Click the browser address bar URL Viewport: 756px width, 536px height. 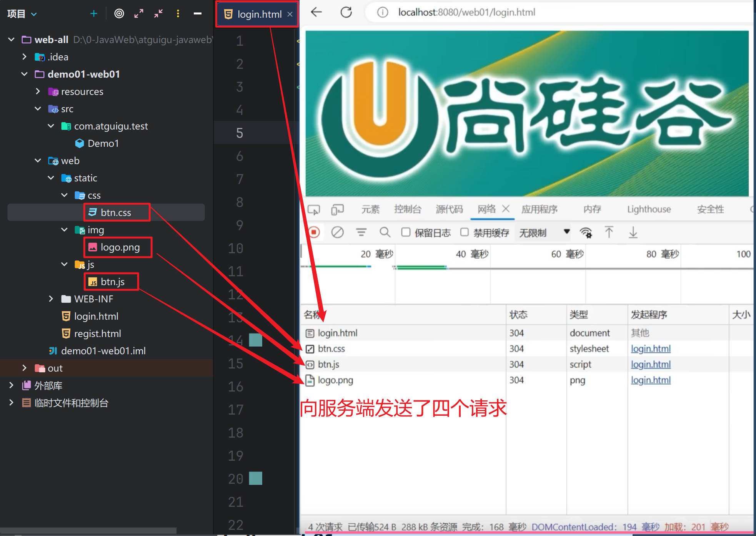coord(466,12)
